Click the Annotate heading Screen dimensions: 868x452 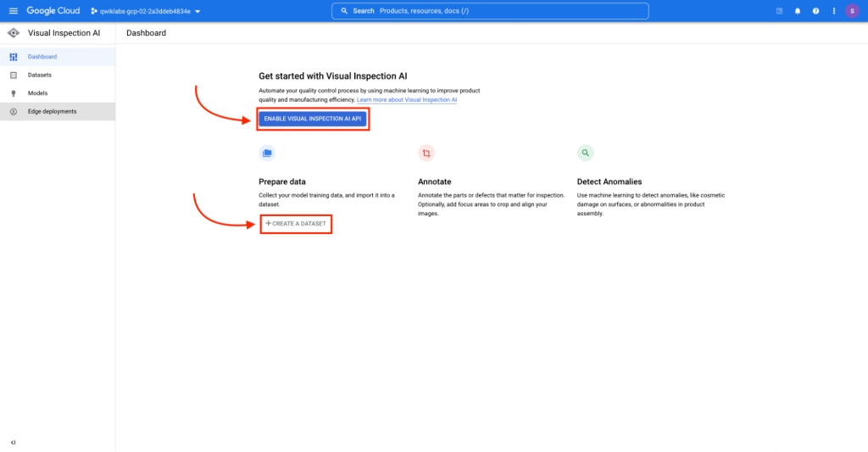[x=435, y=181]
